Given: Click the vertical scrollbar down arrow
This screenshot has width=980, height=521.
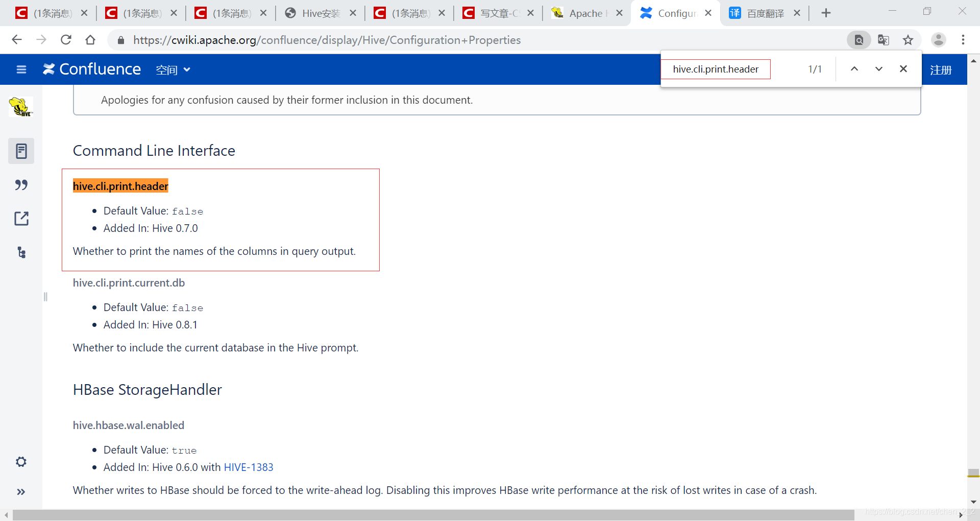Looking at the screenshot, I should click(x=973, y=502).
